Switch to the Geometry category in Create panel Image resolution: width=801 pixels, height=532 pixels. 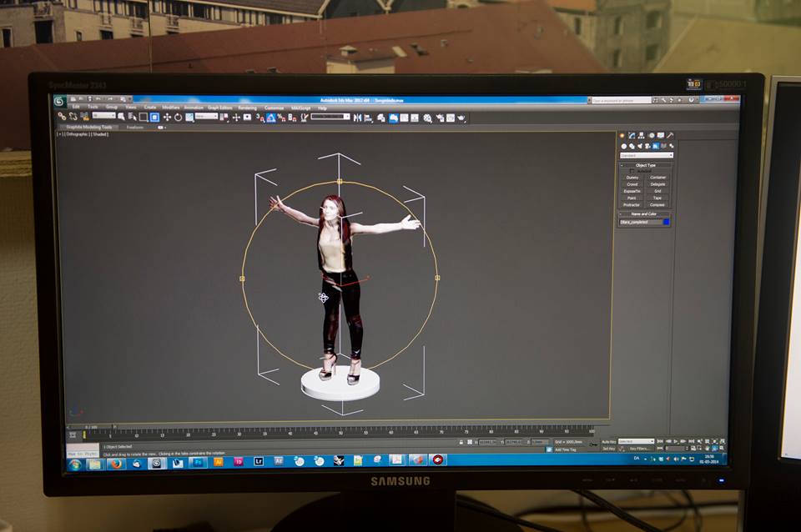(x=624, y=145)
